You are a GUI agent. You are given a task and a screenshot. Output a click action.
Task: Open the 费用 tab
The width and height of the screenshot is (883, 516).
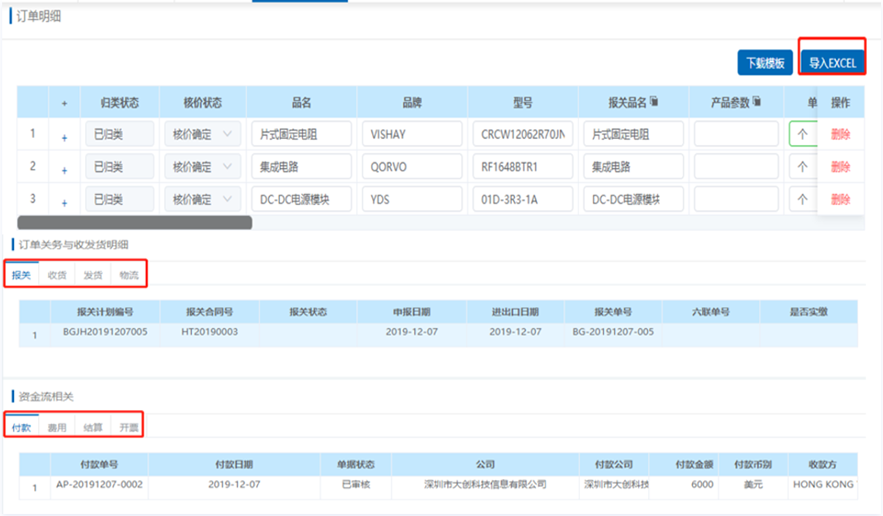[57, 427]
